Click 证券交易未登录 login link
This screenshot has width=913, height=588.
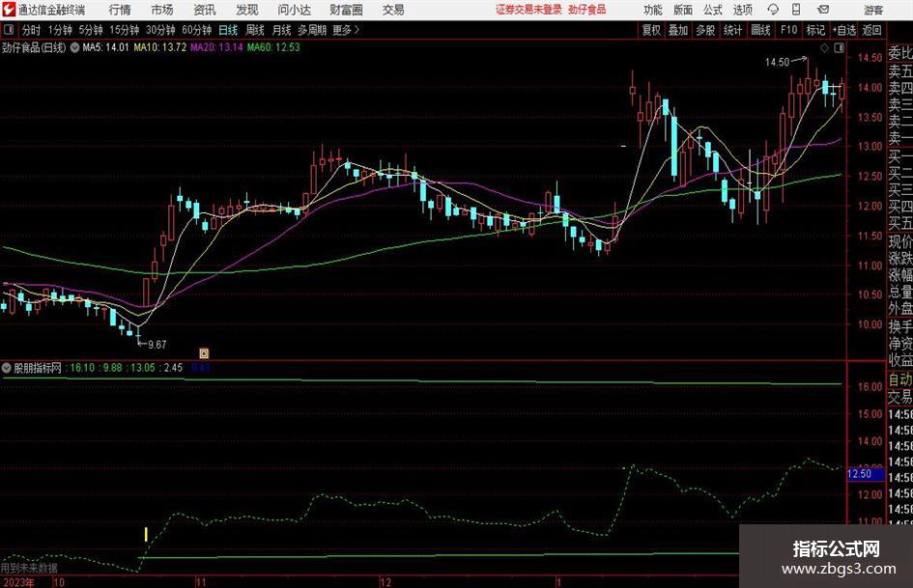[528, 10]
